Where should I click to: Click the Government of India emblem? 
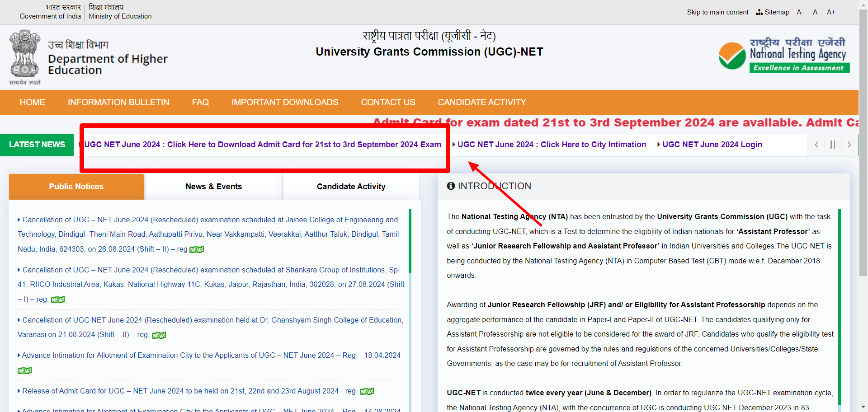pyautogui.click(x=25, y=57)
